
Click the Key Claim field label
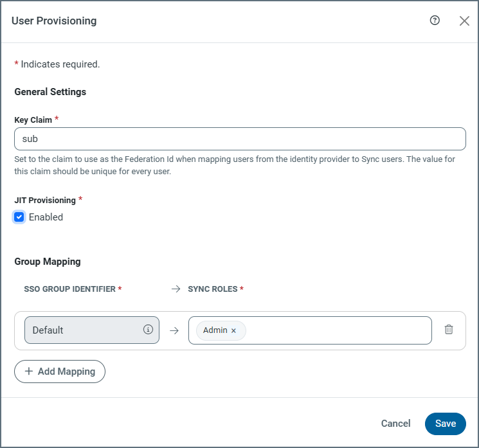click(33, 120)
